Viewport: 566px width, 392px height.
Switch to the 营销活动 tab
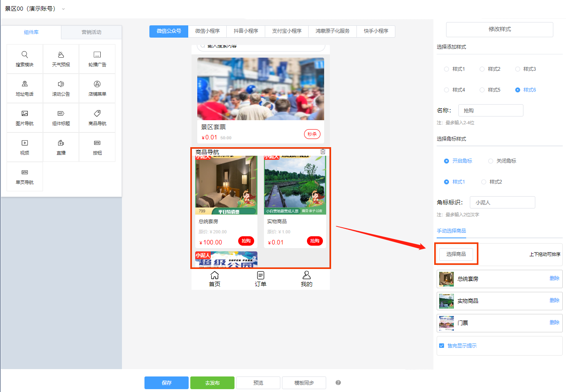click(x=91, y=32)
